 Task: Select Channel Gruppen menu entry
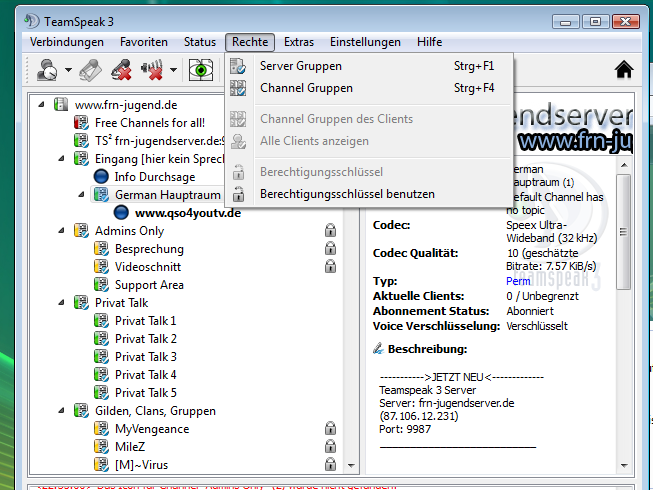point(306,88)
